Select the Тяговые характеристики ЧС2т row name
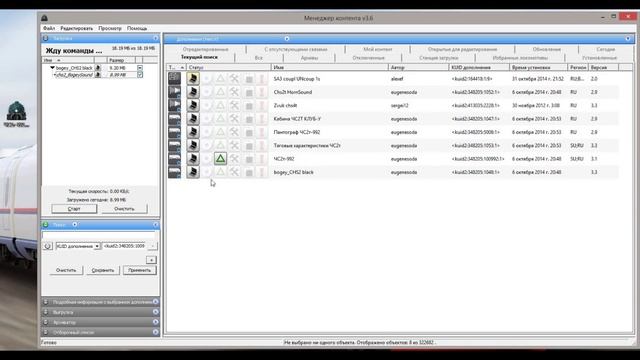The image size is (640, 360). [x=307, y=145]
